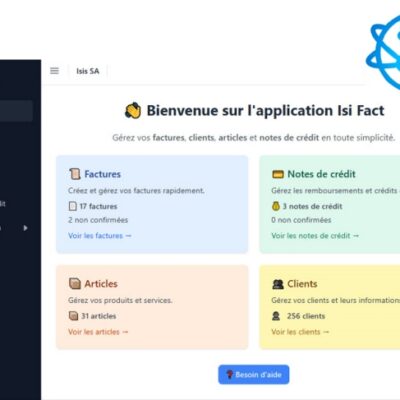Expand the sidebar submenu arrow
The height and width of the screenshot is (400, 400).
(x=25, y=228)
